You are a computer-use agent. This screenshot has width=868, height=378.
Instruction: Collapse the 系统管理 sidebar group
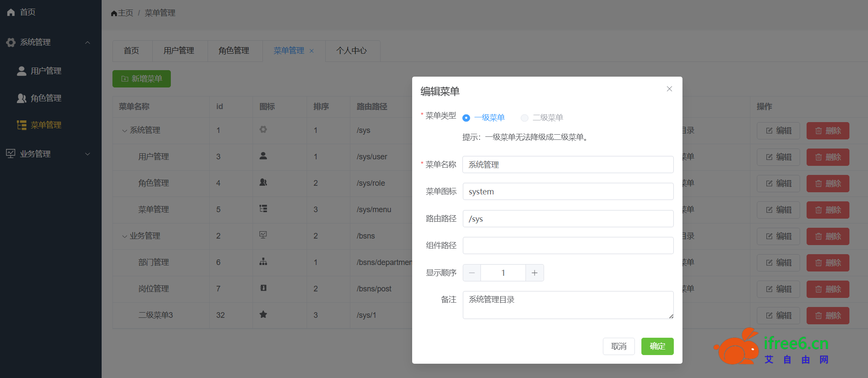pos(87,42)
